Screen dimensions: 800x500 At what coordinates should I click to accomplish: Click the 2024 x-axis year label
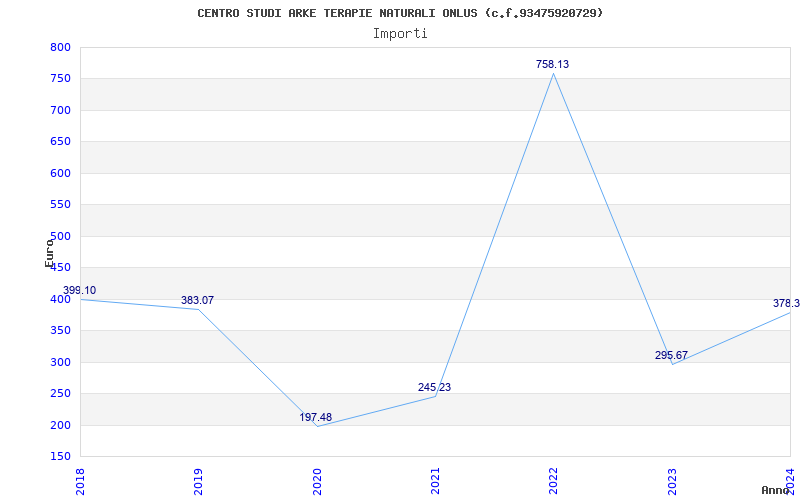coord(790,481)
